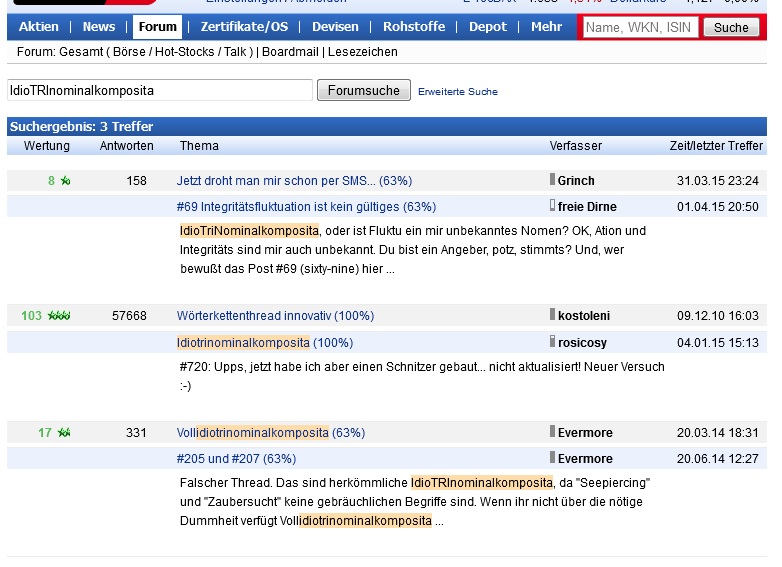Click Zeit/letzter Treffer column header

pyautogui.click(x=716, y=146)
